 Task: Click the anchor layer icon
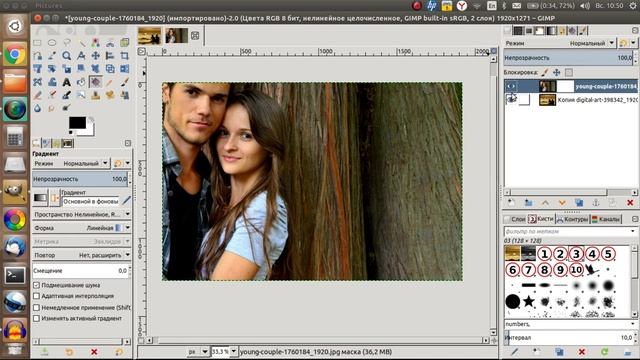click(596, 202)
